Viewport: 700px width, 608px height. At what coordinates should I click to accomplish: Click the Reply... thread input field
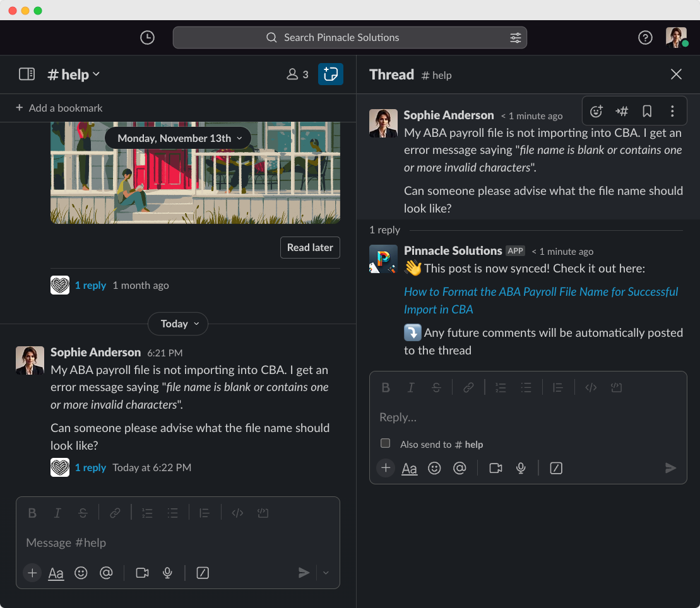(528, 418)
